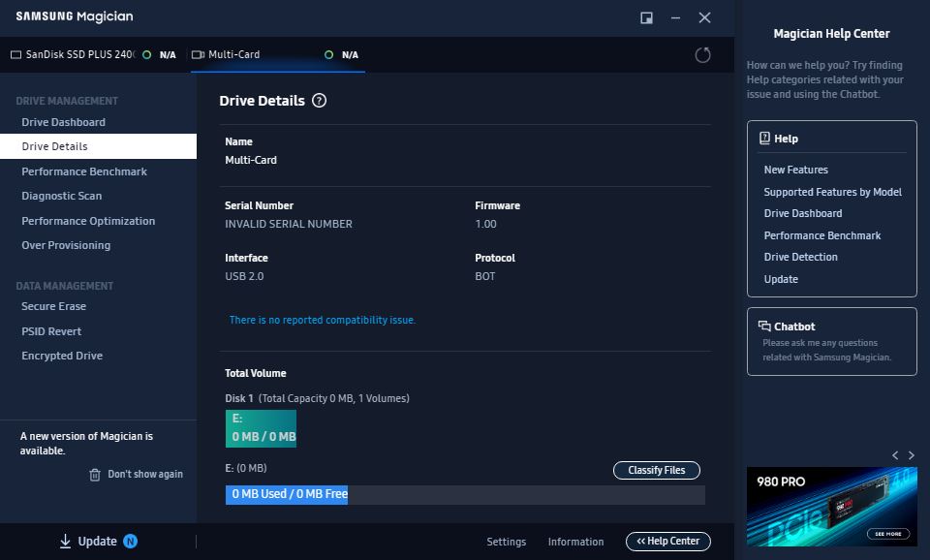
Task: Click the Chatbot speech bubble icon
Action: pyautogui.click(x=764, y=326)
